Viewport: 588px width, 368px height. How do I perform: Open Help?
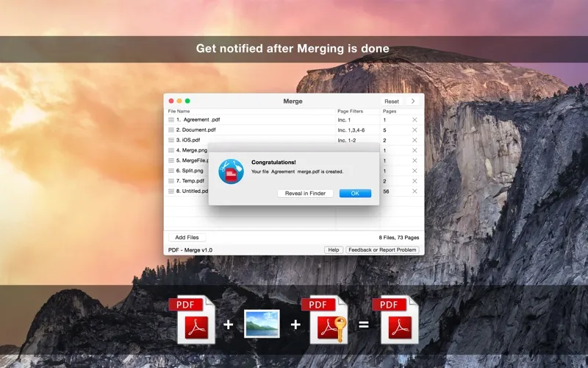333,250
